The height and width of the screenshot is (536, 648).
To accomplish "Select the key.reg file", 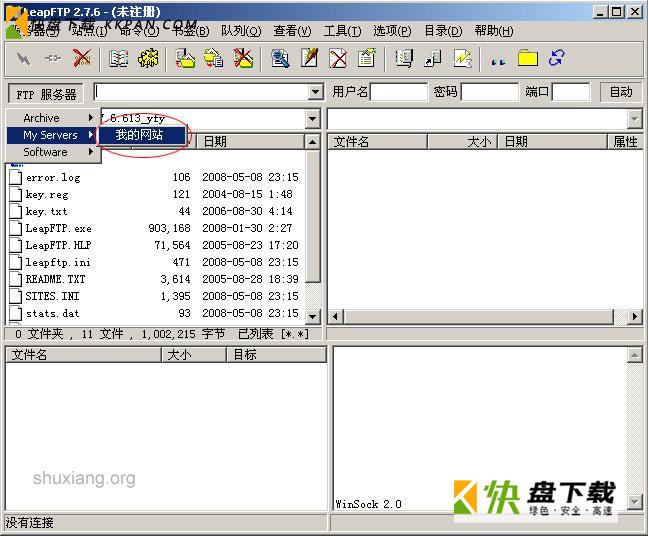I will tap(47, 195).
